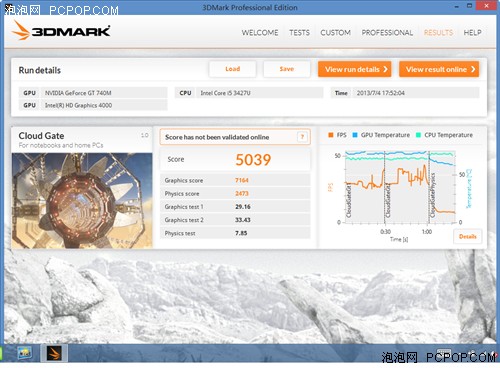Click the Cloud Gate preview thumbnail
This screenshot has height=368, width=500.
[82, 200]
